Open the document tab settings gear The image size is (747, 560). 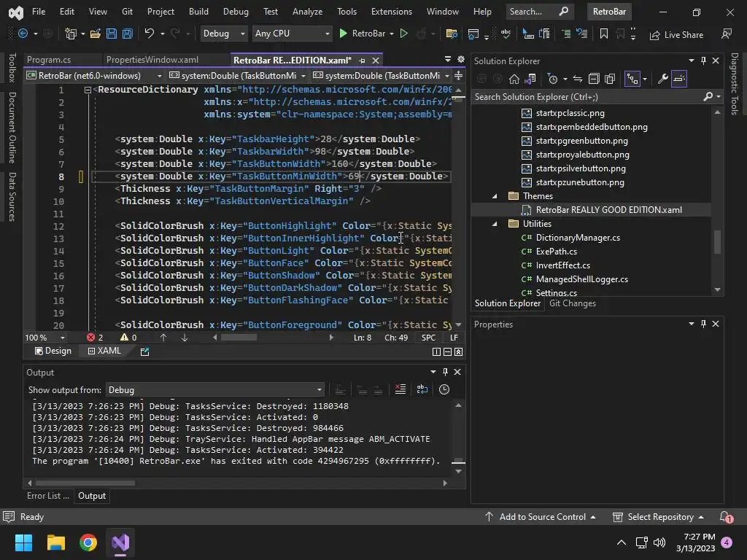[x=461, y=60]
